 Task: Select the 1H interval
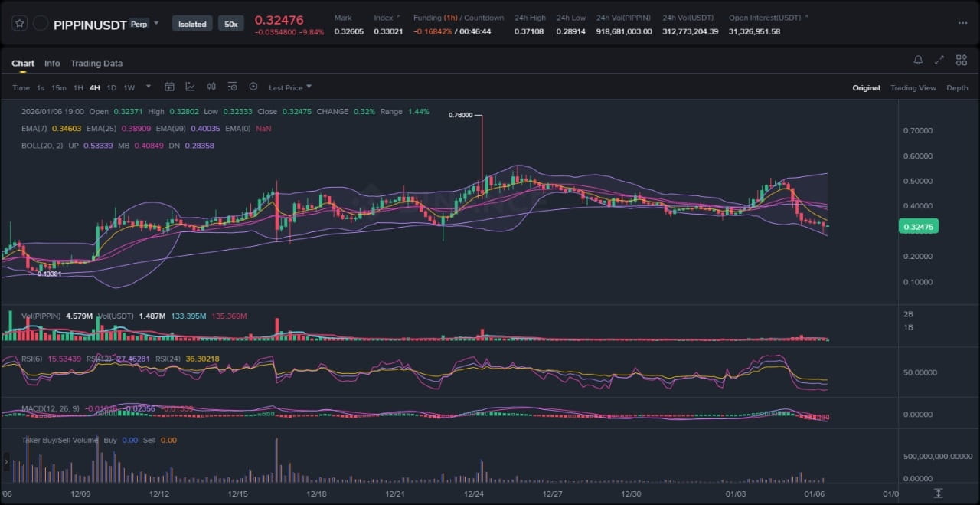[x=78, y=87]
